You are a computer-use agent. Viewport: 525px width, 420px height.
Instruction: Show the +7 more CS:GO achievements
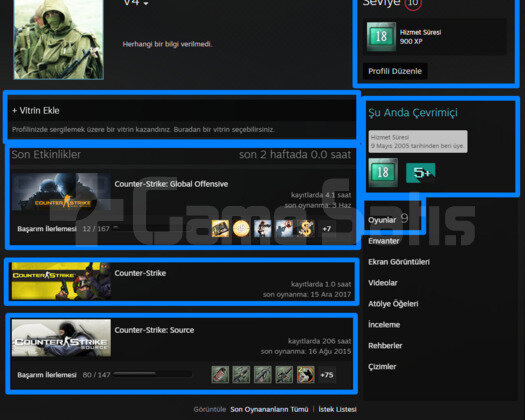(x=327, y=229)
